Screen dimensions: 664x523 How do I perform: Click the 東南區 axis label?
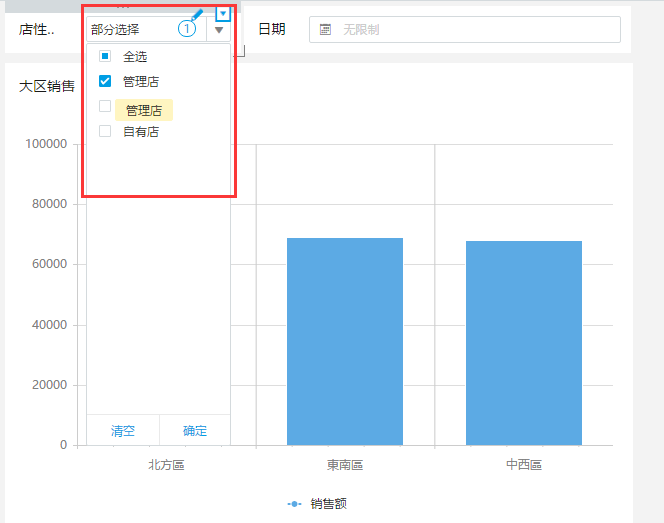(345, 465)
